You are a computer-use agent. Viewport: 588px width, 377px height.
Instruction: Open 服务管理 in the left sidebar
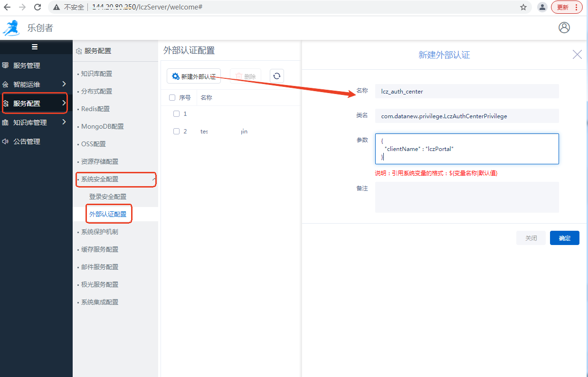coord(27,66)
